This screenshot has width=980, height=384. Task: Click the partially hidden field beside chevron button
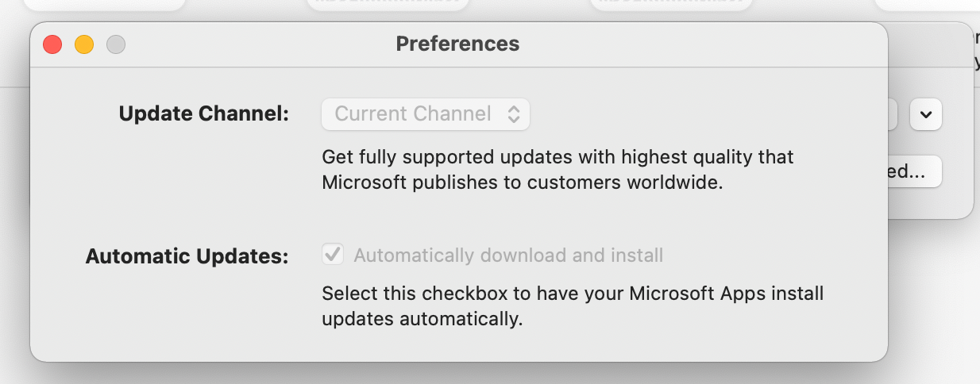(x=893, y=114)
